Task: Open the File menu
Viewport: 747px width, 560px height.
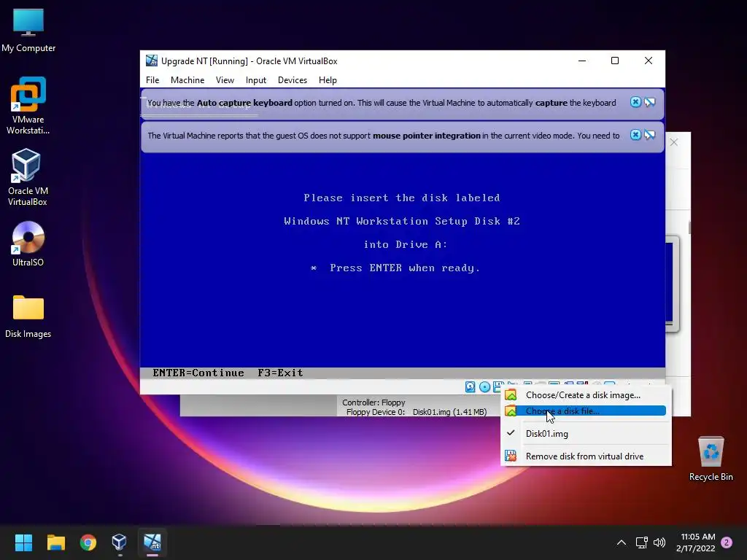Action: (x=152, y=80)
